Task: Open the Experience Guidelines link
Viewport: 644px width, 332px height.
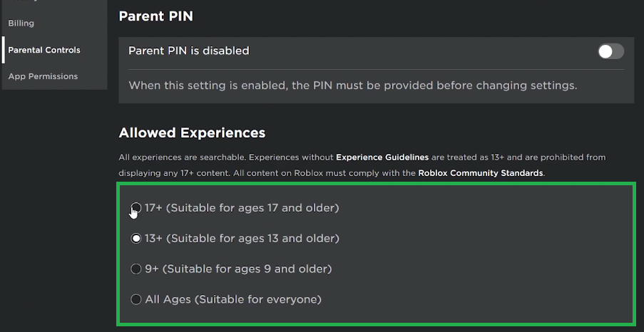Action: pyautogui.click(x=382, y=157)
